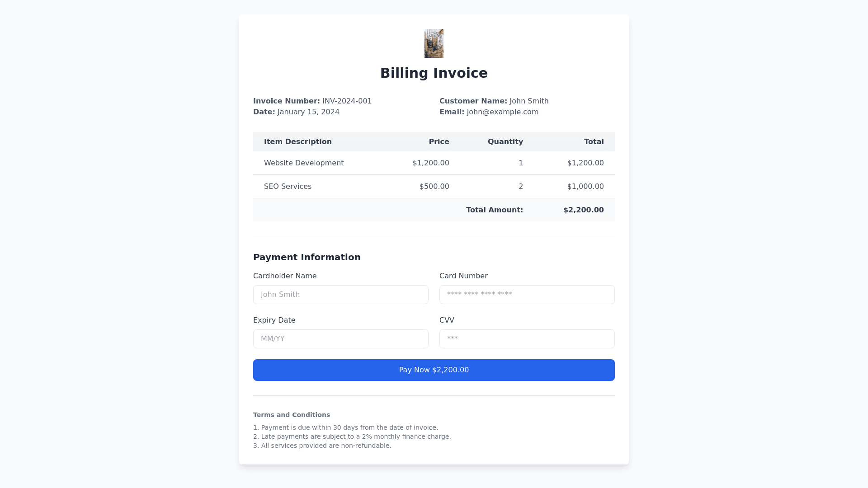Click the Quantity column header

pyautogui.click(x=505, y=142)
